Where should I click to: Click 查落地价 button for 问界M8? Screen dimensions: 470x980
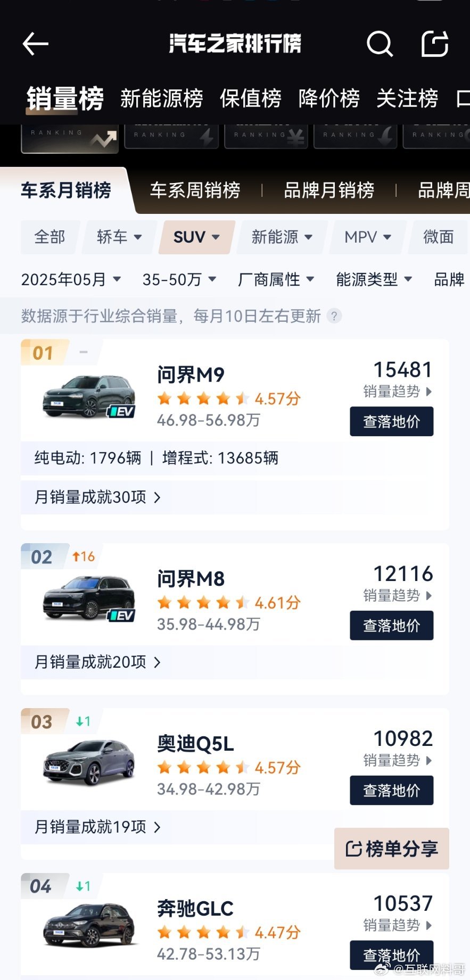coord(392,626)
